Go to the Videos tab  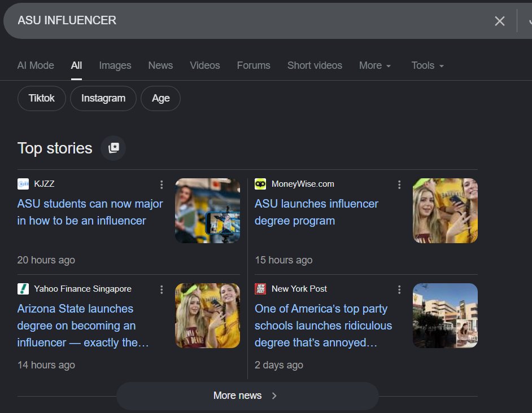point(205,65)
